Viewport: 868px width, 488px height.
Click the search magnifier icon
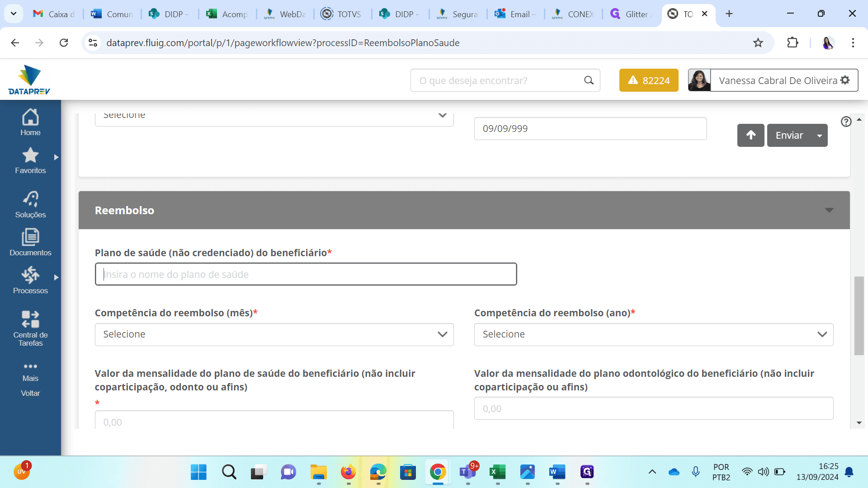tap(589, 80)
